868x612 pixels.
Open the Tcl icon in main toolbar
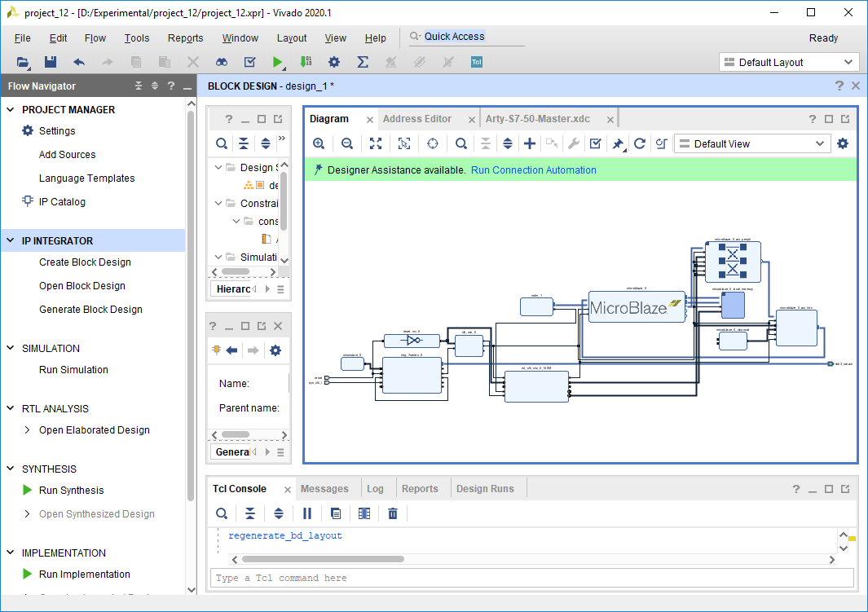click(477, 62)
